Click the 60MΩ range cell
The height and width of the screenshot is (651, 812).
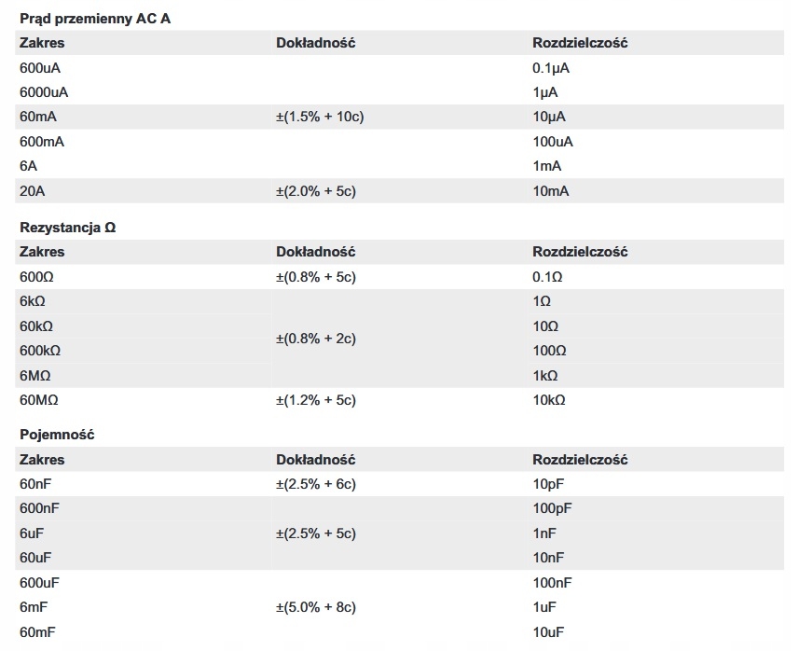(39, 400)
